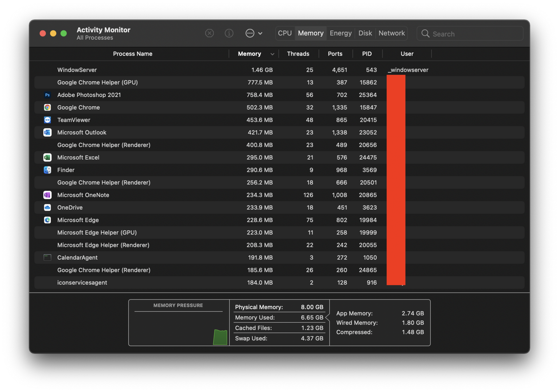Toggle Memory column sort order arrow

pyautogui.click(x=272, y=54)
